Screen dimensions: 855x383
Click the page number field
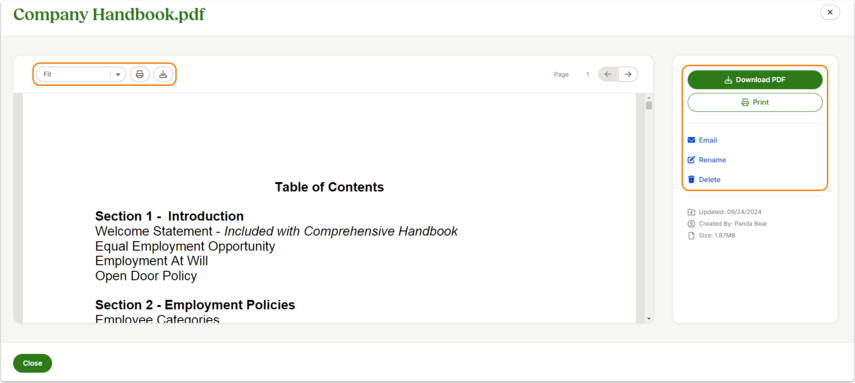(588, 74)
